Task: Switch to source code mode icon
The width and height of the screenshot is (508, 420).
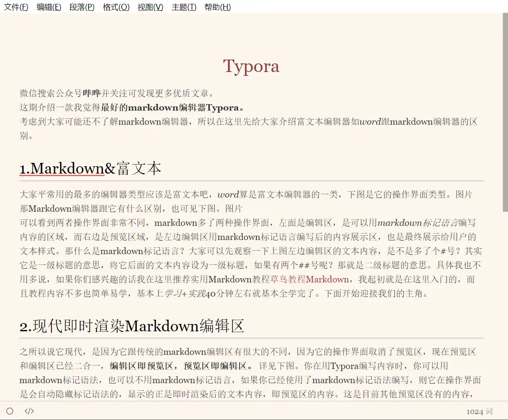Action: coord(29,411)
